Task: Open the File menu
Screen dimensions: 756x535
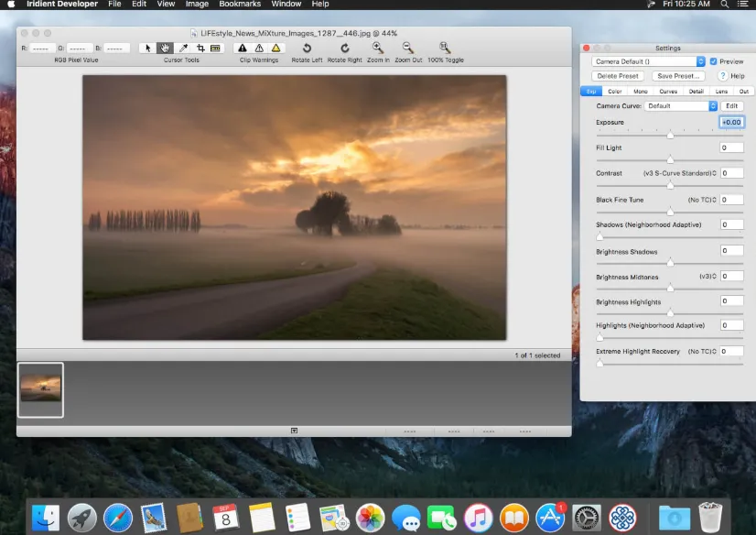Action: pos(114,4)
